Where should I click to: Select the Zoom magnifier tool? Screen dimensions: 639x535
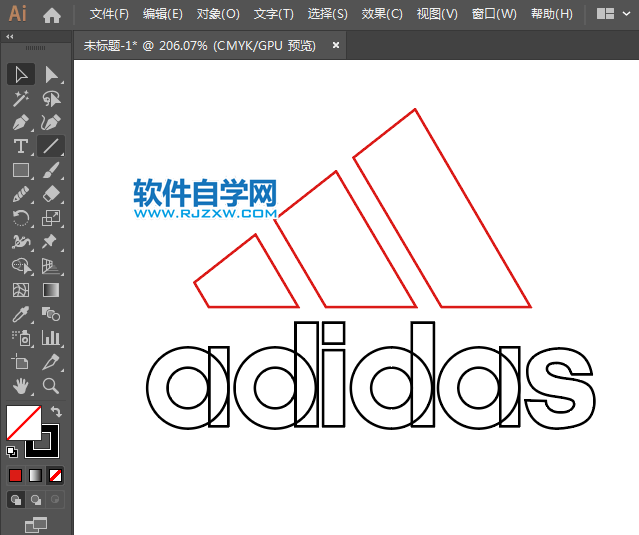click(51, 385)
